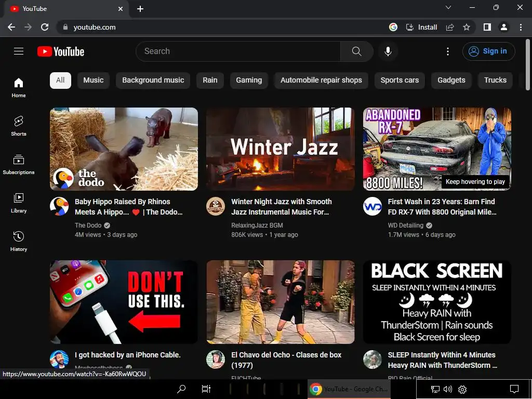Visit the WD Detailing channel link
This screenshot has width=532, height=399.
[405, 225]
